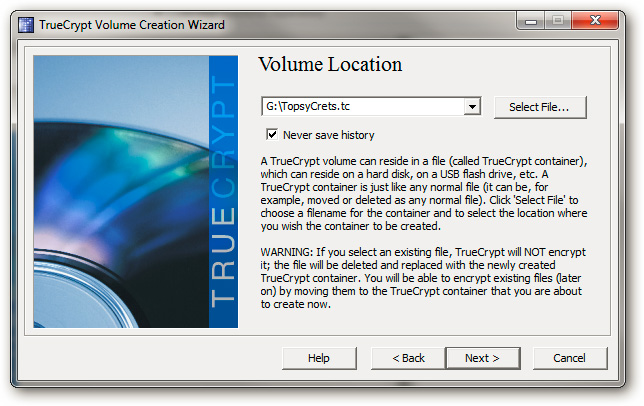The image size is (644, 406).
Task: Proceed with the Next > button
Action: 483,358
